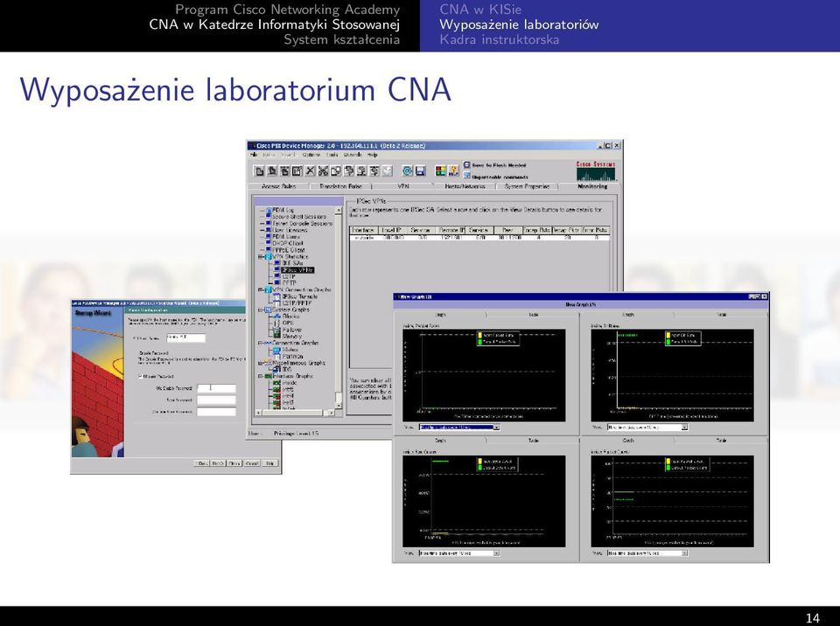The width and height of the screenshot is (840, 626).
Task: Select IKE SAs under VPN Statistics
Action: tap(292, 263)
